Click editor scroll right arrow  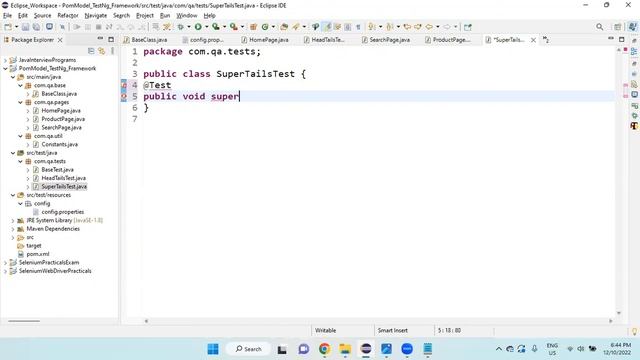pos(611,321)
